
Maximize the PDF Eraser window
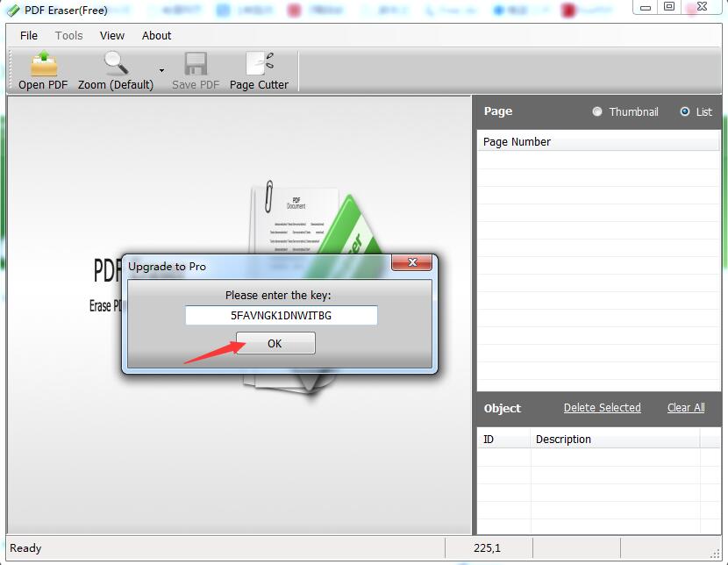click(669, 6)
